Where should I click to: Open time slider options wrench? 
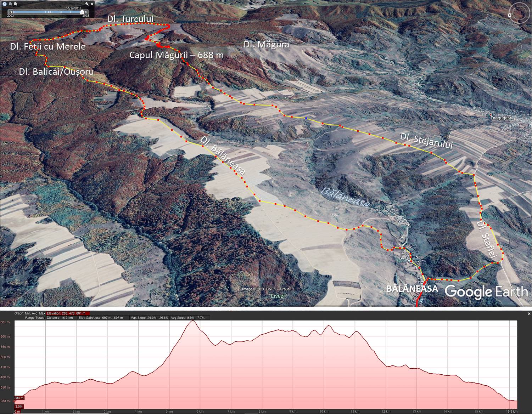click(x=87, y=4)
